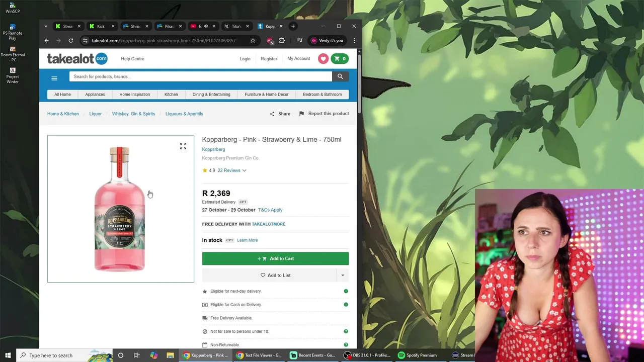Open My Account
This screenshot has height=362, width=644.
298,59
